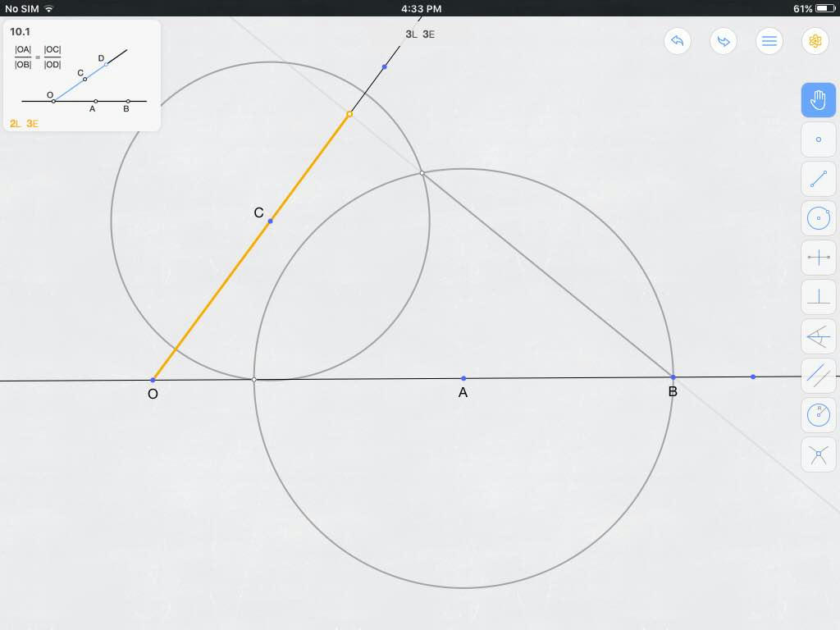Screen dimensions: 840x630
Task: Open the level list menu
Action: click(769, 41)
